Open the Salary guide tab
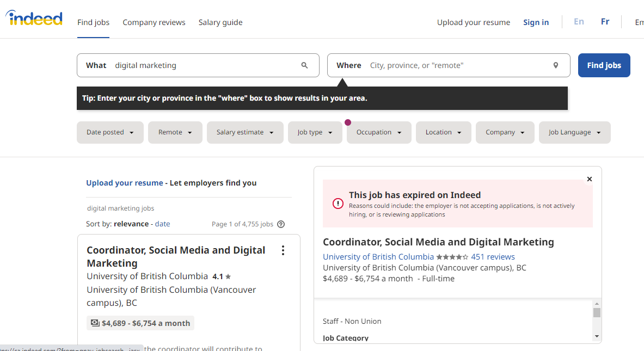The image size is (644, 351). (220, 22)
